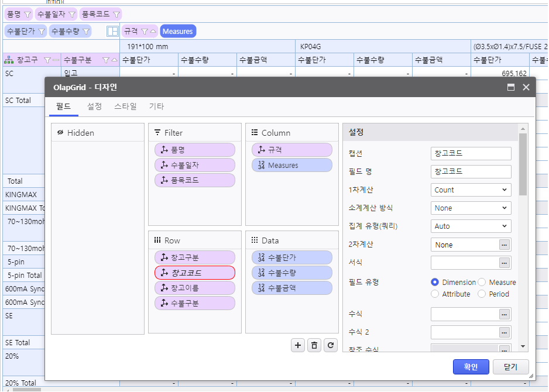Click the Measures chip in grid header
The height and width of the screenshot is (392, 549).
click(178, 32)
